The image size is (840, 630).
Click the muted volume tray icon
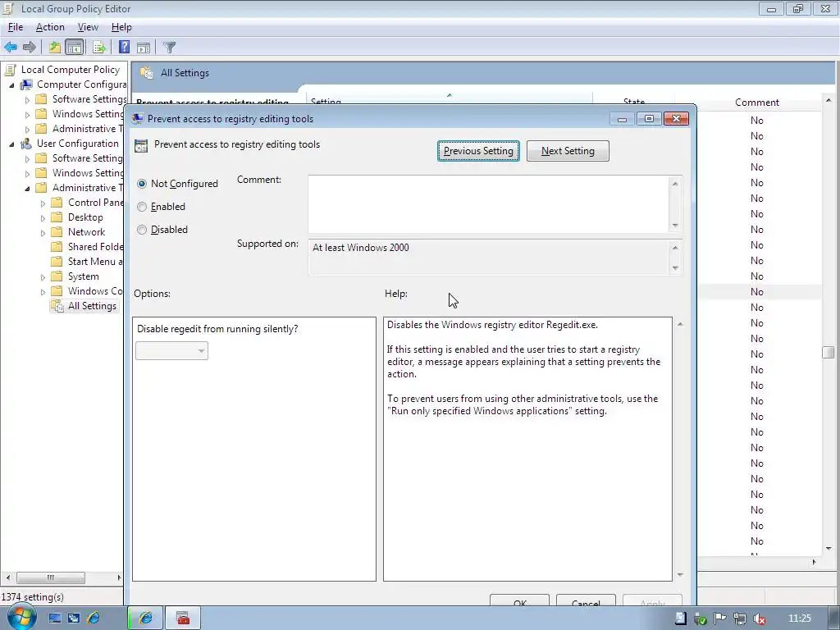759,619
